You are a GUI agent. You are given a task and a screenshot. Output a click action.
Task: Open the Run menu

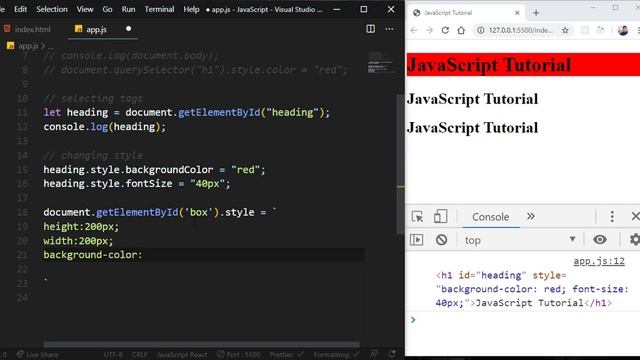(128, 9)
